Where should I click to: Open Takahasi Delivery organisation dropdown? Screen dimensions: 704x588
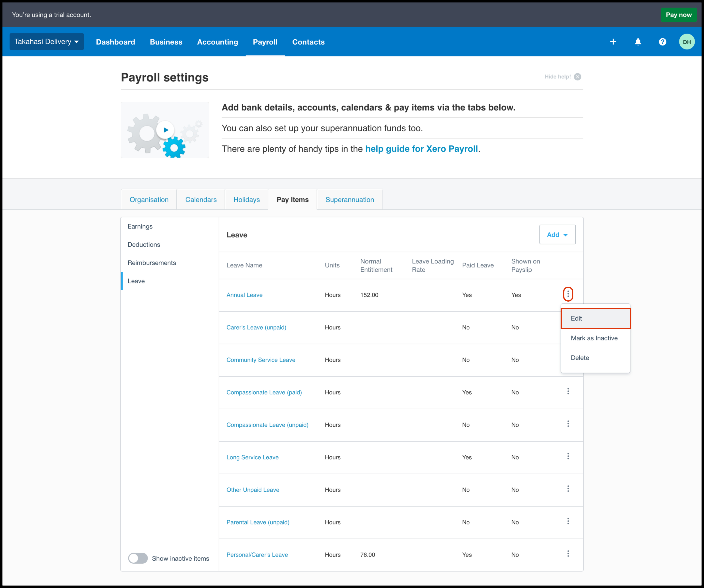point(46,42)
